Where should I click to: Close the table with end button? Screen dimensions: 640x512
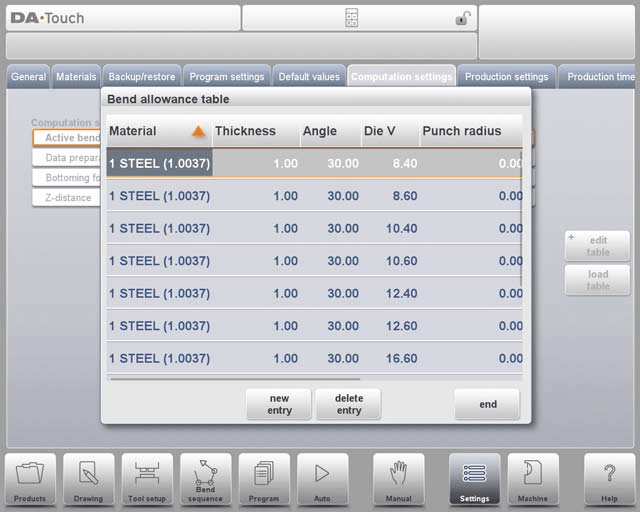pos(487,404)
